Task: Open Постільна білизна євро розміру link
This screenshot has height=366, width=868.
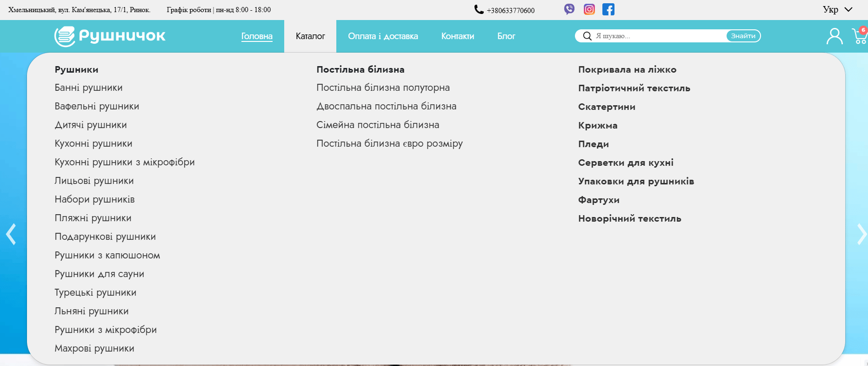Action: pyautogui.click(x=389, y=143)
